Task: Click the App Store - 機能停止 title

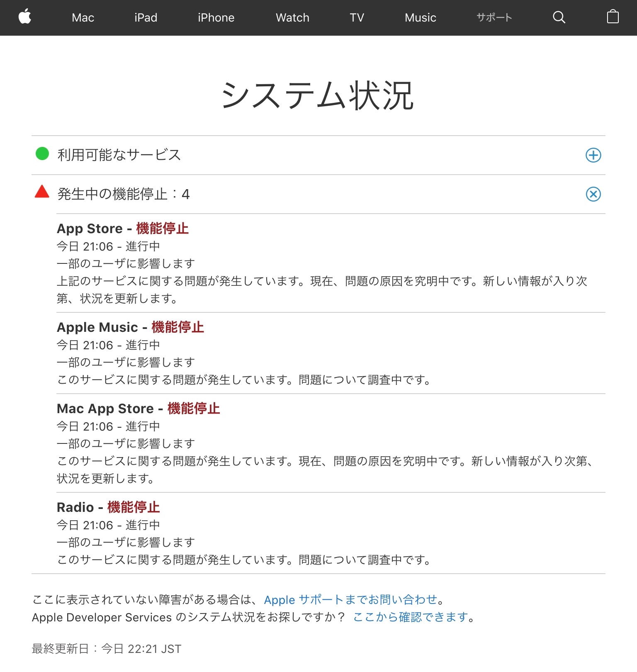Action: pyautogui.click(x=123, y=229)
